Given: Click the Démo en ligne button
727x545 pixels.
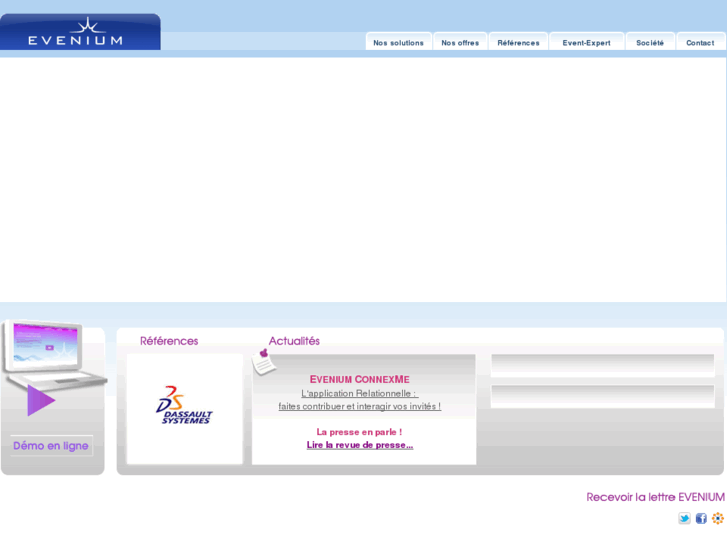Looking at the screenshot, I should 51,446.
